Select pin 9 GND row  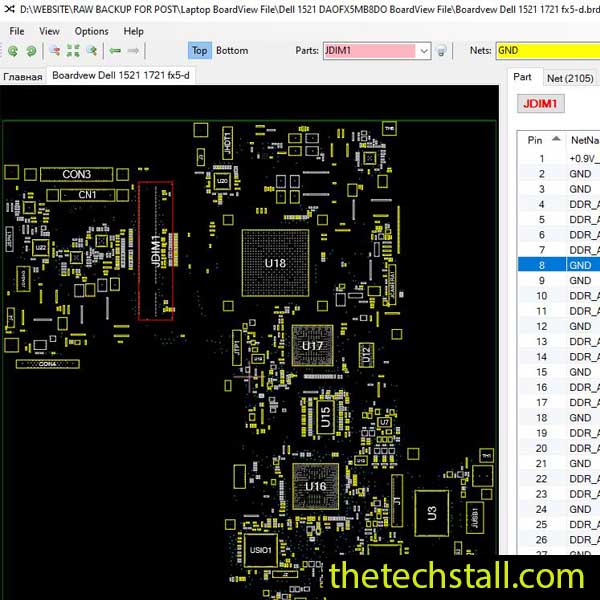(559, 280)
